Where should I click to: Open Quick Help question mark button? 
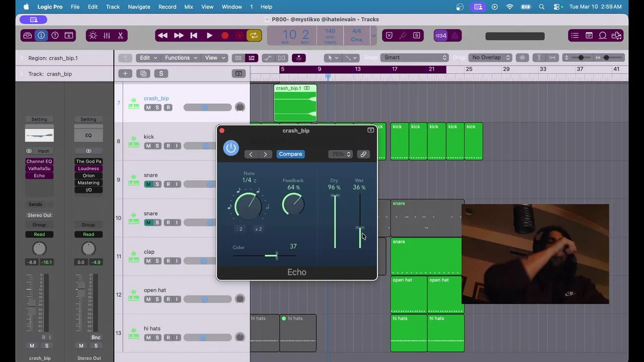click(x=55, y=35)
